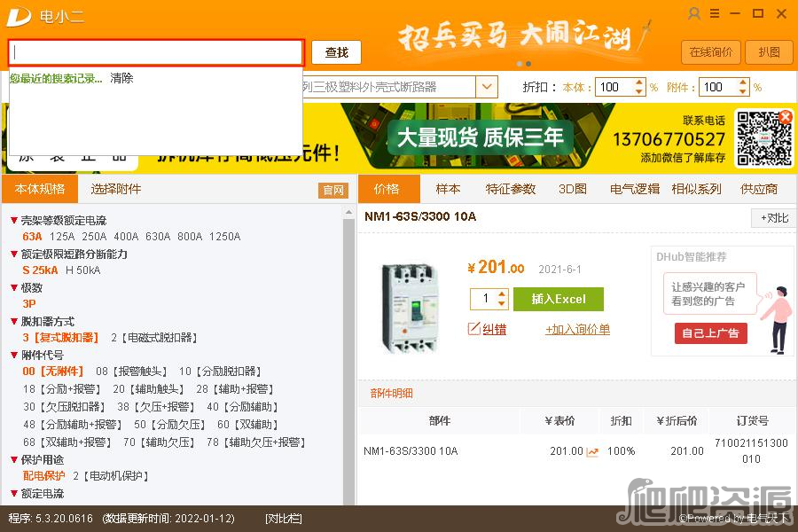Clear recent searches with 清除
The image size is (798, 532).
pos(121,78)
